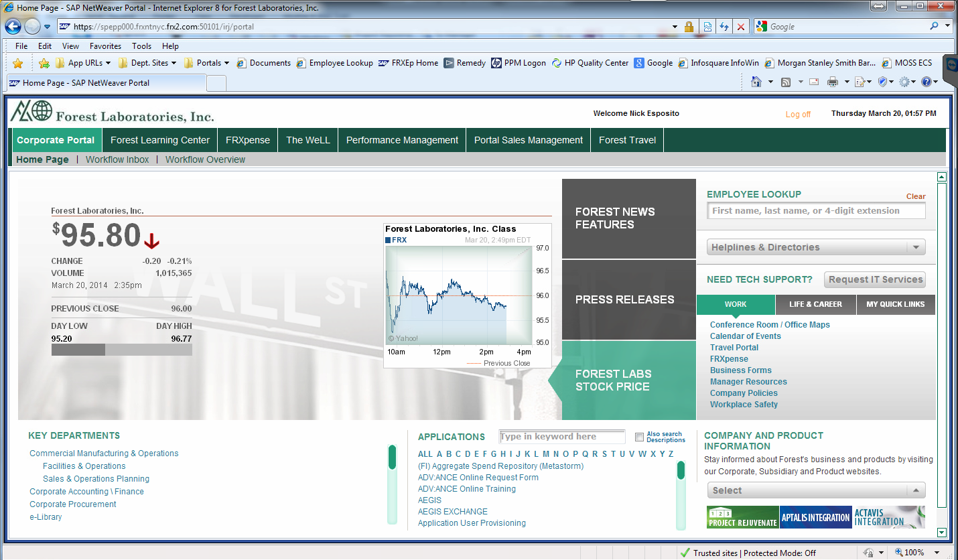Click the Add to Favorites Bar icon

44,63
